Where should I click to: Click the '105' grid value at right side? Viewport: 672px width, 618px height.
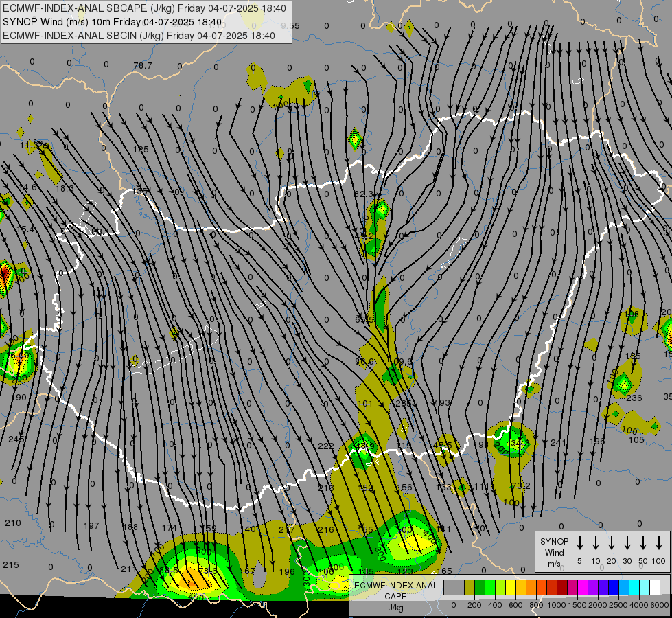click(x=636, y=439)
